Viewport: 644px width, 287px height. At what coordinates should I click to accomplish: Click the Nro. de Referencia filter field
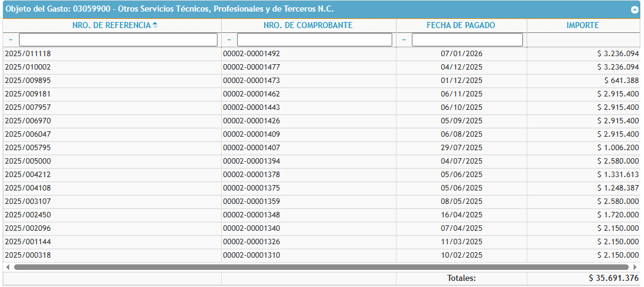(x=119, y=40)
